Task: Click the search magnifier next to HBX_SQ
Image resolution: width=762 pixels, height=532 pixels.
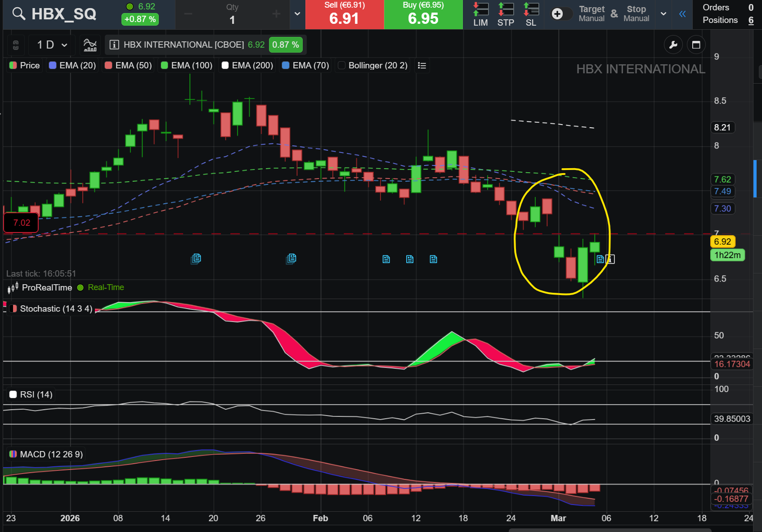Action: point(18,13)
